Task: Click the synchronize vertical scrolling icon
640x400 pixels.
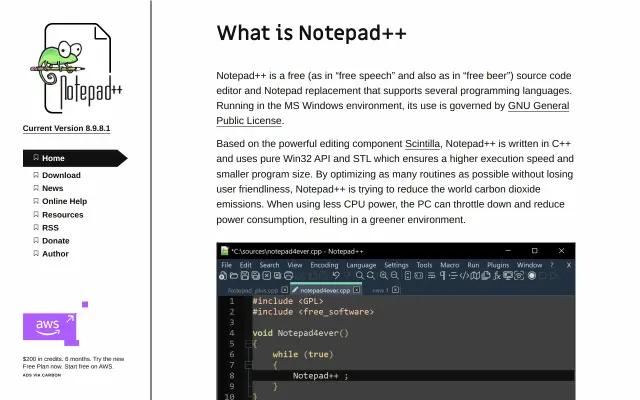Action: point(408,276)
